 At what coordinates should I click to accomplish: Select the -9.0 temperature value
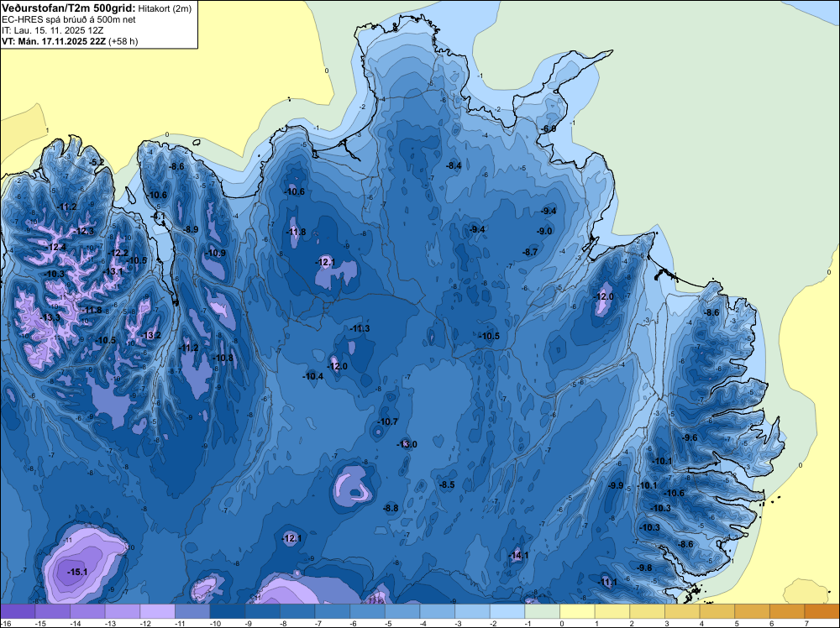[544, 231]
